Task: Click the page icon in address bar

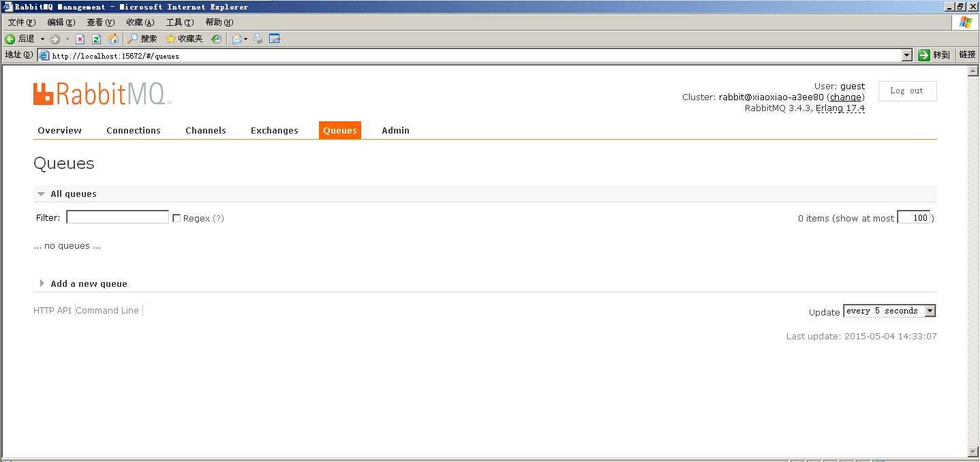Action: coord(45,56)
